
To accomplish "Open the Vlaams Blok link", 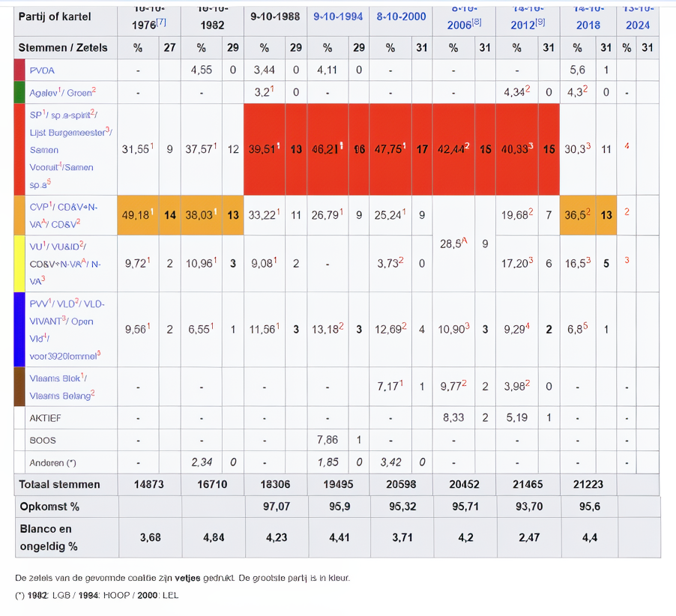I will coord(55,378).
